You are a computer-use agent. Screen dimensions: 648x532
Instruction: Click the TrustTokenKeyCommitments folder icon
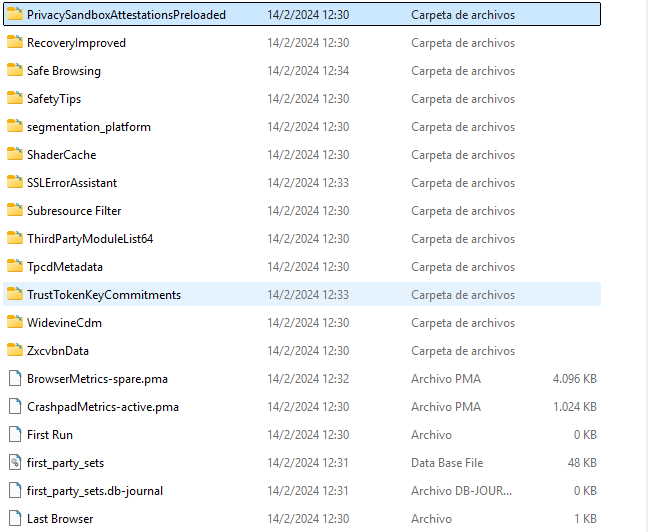[x=14, y=295]
